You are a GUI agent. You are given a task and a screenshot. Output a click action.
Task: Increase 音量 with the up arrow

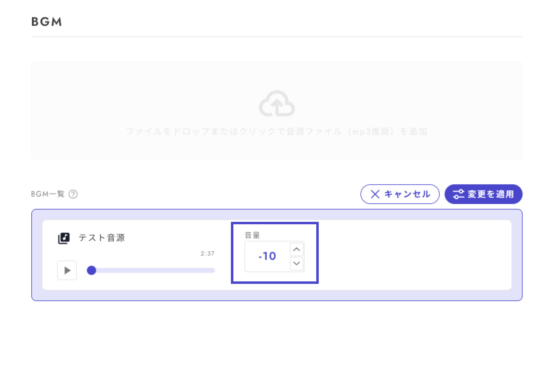[x=297, y=249]
